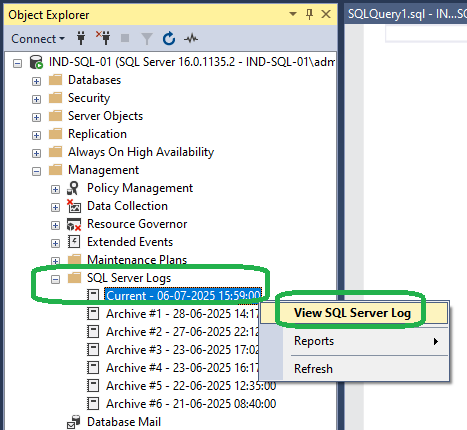The width and height of the screenshot is (467, 430).
Task: Click the Maintenance Plans folder icon
Action: [x=74, y=259]
